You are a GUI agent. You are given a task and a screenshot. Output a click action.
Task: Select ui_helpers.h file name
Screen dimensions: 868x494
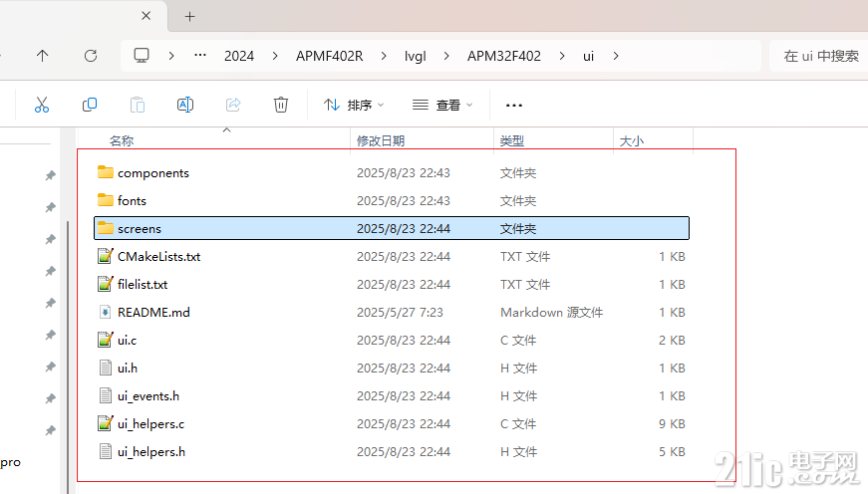(151, 452)
